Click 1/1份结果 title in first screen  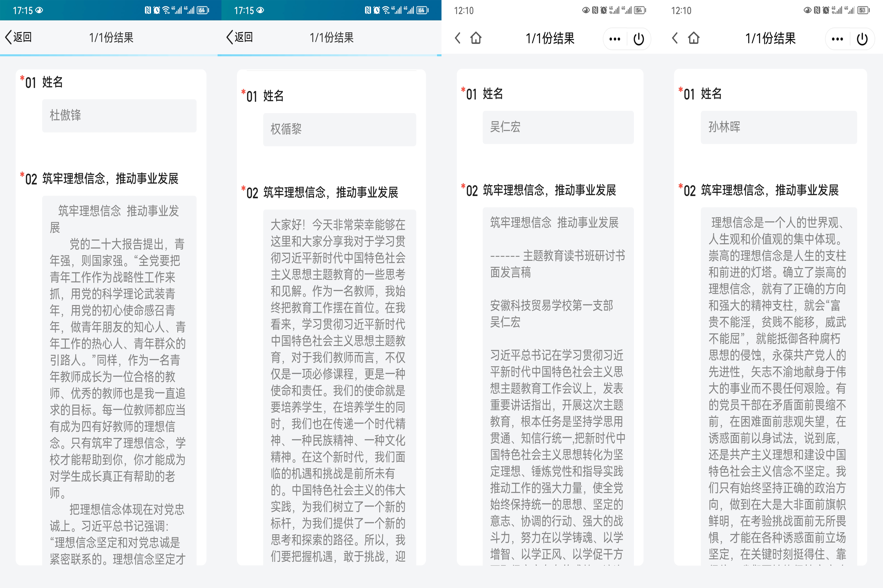[x=111, y=38]
